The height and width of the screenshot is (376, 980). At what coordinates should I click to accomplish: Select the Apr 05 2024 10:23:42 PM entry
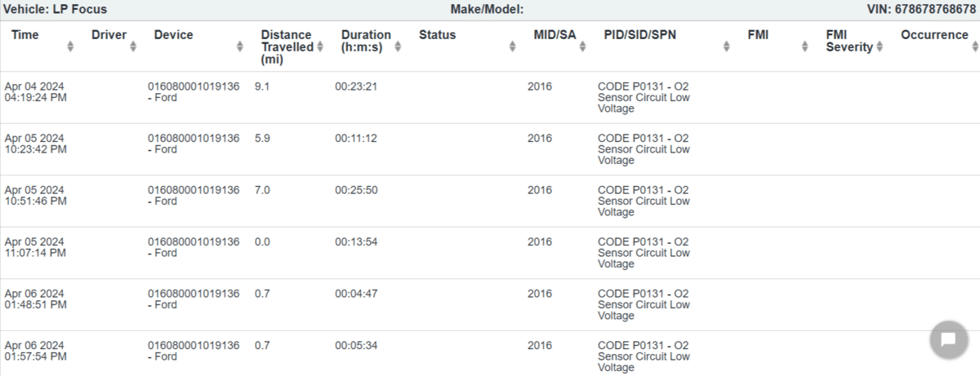(35, 144)
